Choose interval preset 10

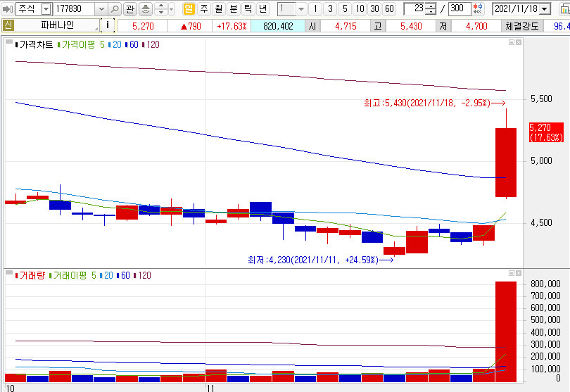point(360,8)
